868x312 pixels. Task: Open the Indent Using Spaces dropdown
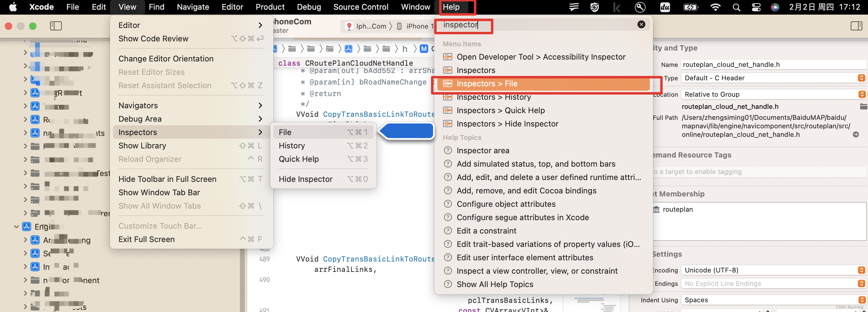point(773,300)
